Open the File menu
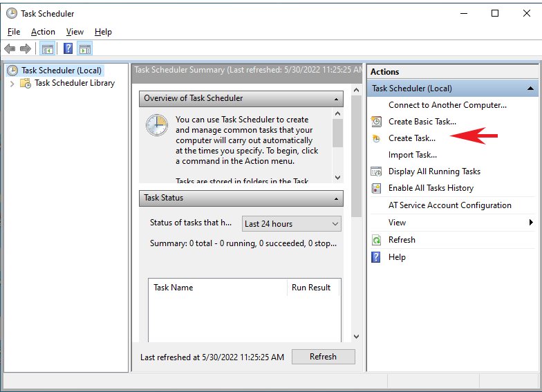Screen dimensions: 542x392 click(x=14, y=32)
